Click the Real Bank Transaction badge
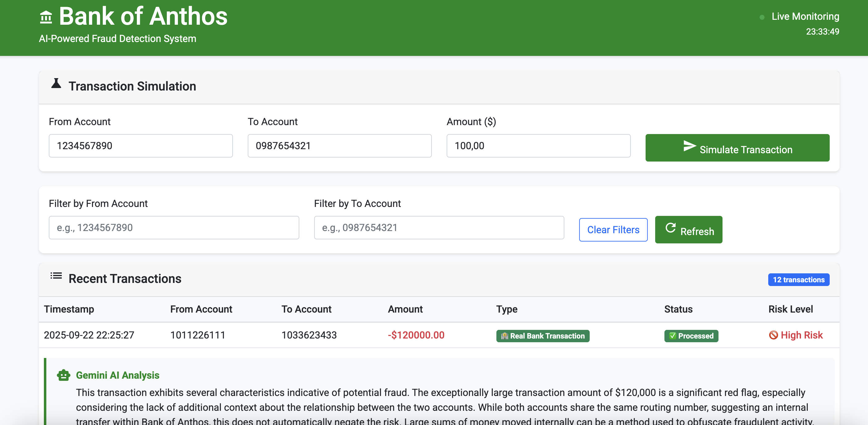This screenshot has width=868, height=425. click(x=542, y=336)
